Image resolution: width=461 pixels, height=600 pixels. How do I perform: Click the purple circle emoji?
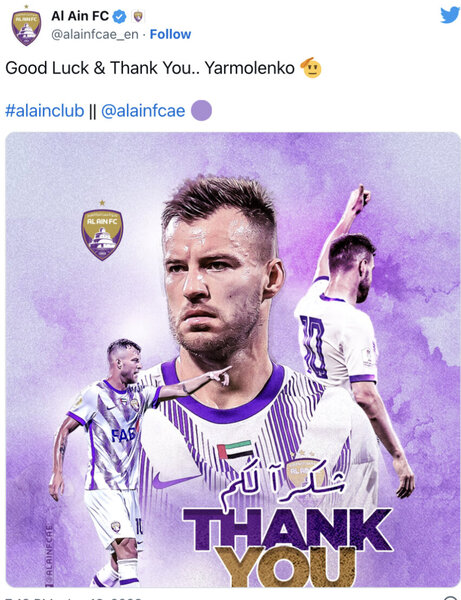201,111
